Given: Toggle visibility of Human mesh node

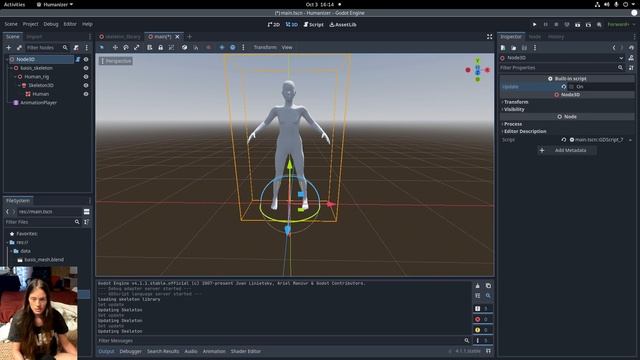Looking at the screenshot, I should (x=86, y=94).
